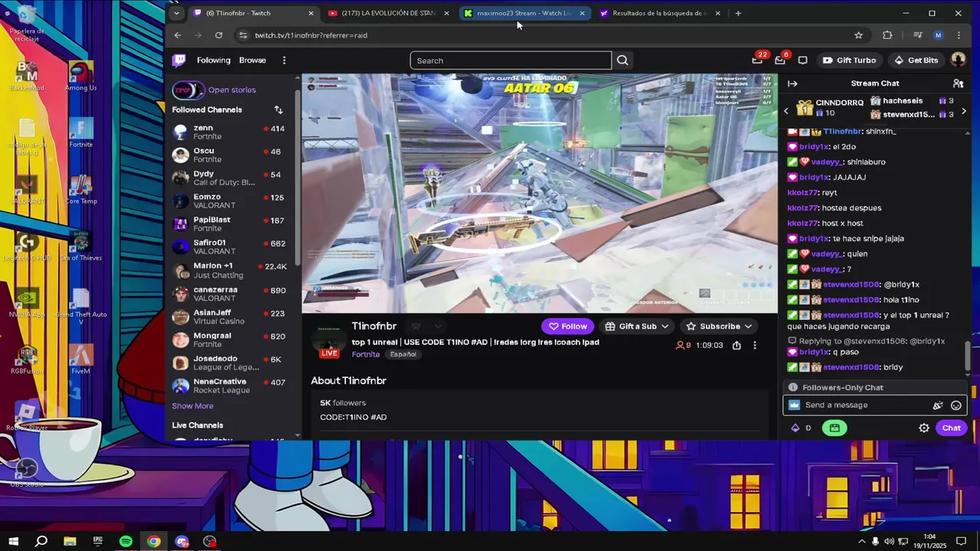Open the Twitch home logo
980x551 pixels.
point(178,60)
